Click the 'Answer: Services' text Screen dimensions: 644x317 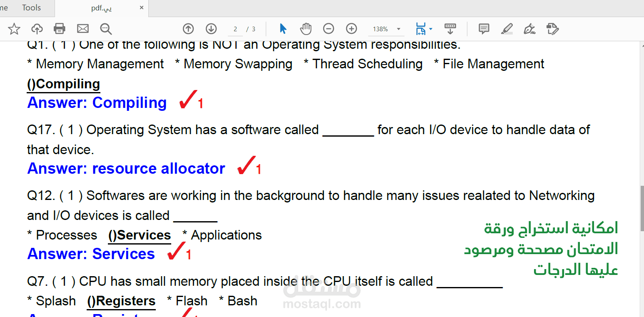pos(91,254)
